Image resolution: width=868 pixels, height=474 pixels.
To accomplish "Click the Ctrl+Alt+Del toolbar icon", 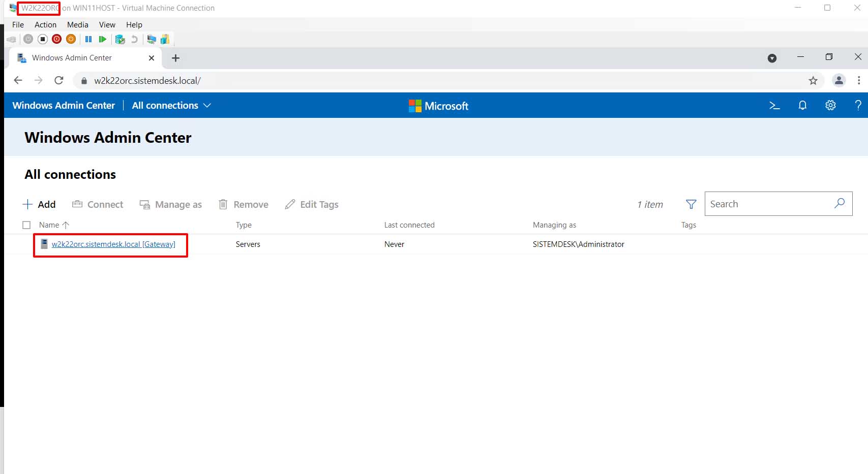I will pos(11,39).
